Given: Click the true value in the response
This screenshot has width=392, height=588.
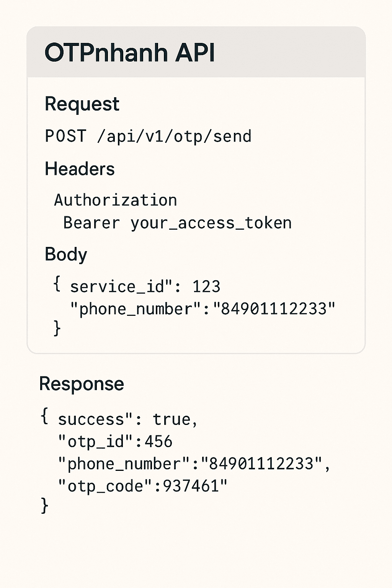Looking at the screenshot, I should [x=171, y=420].
